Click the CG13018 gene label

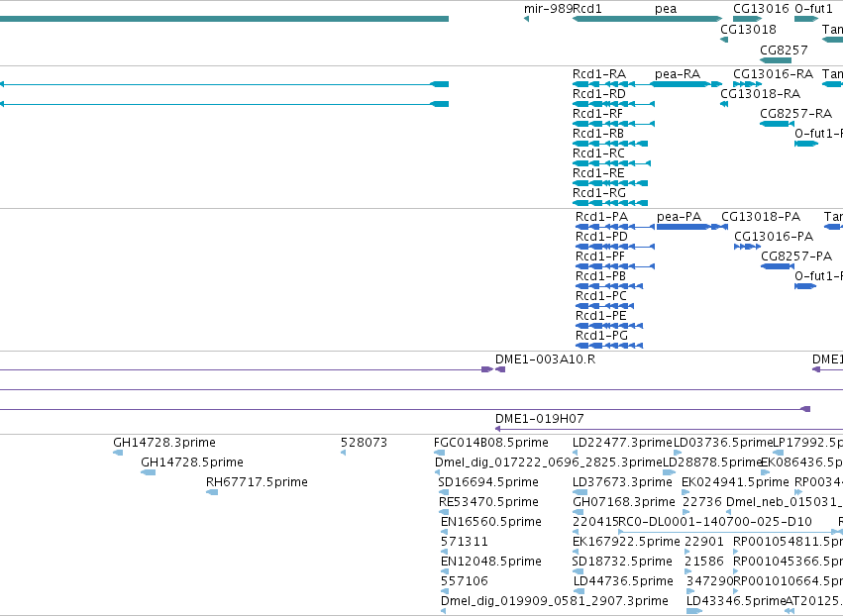click(748, 29)
